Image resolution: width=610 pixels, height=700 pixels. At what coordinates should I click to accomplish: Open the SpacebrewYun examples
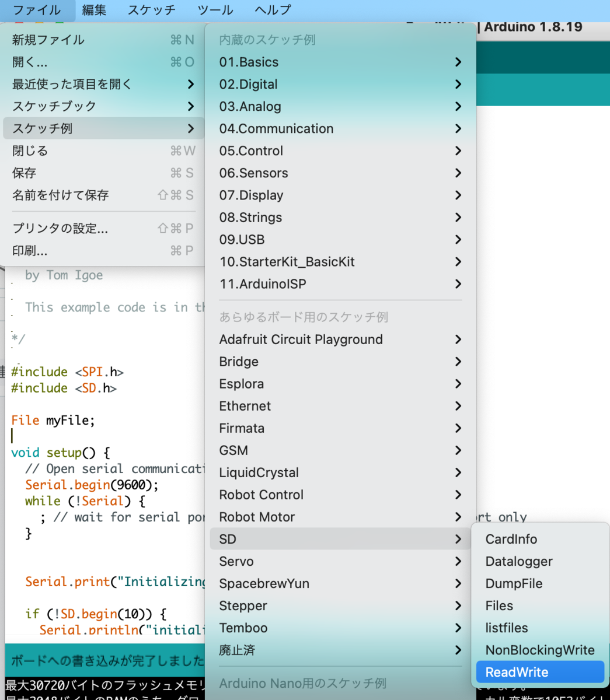point(340,583)
